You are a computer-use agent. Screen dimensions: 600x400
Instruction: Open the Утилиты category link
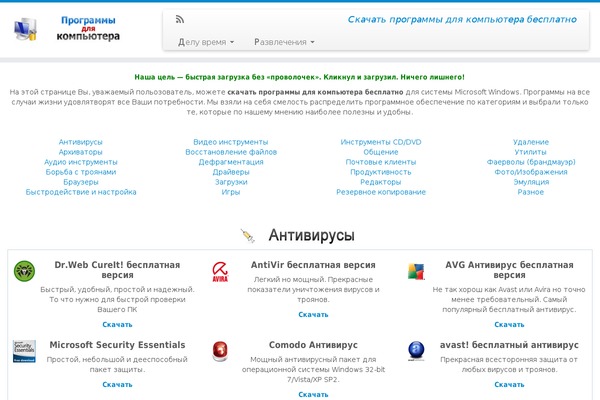[531, 152]
